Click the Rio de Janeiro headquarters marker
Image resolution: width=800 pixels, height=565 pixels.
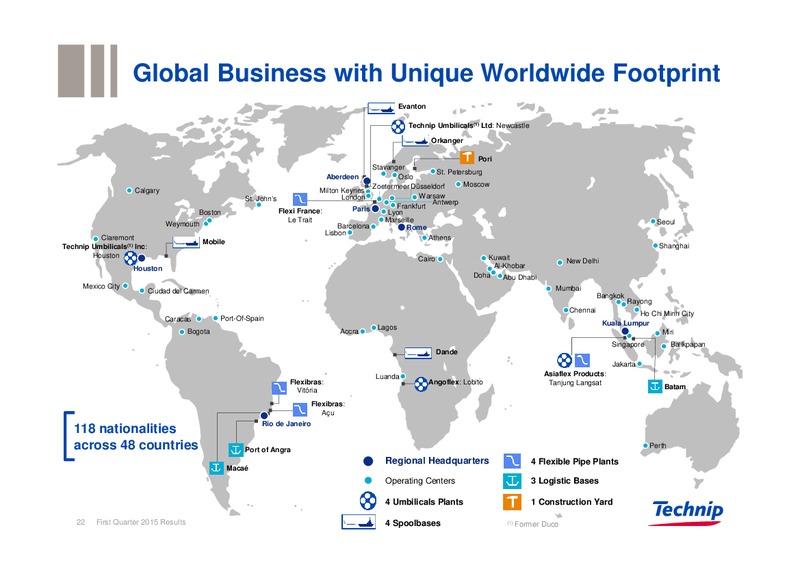[x=264, y=415]
